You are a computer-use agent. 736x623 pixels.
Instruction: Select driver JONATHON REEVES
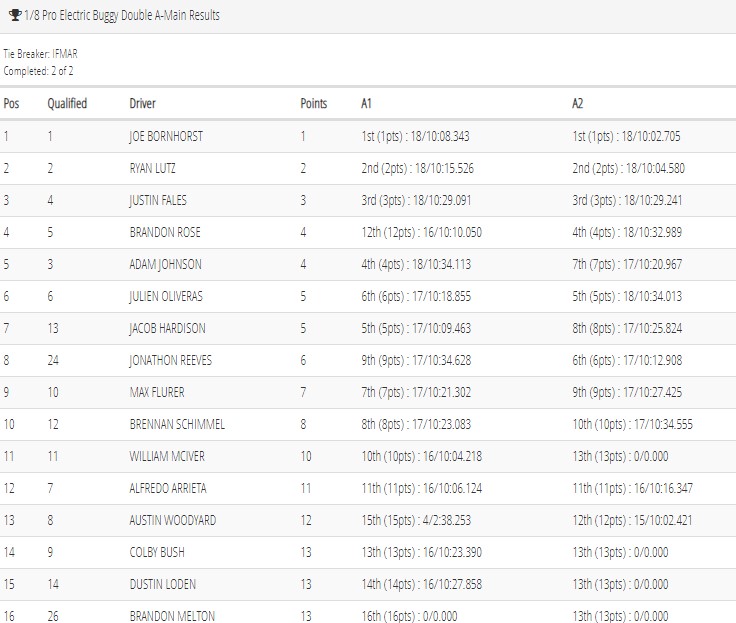[171, 360]
